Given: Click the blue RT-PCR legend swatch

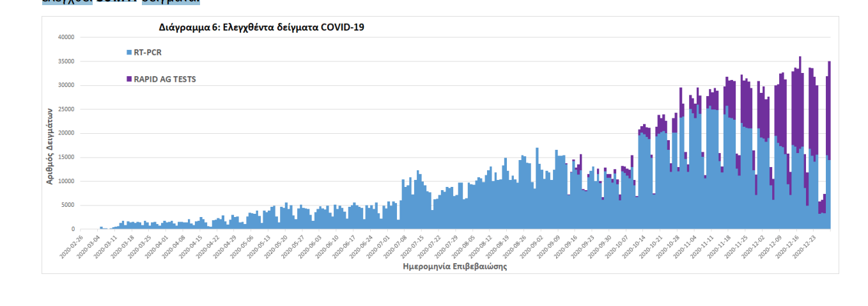Looking at the screenshot, I should (129, 52).
